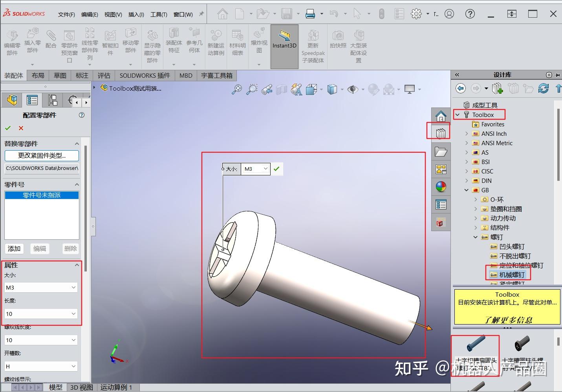Open the 大小 M3 dropdown in graphics area
The height and width of the screenshot is (392, 562).
(x=265, y=169)
